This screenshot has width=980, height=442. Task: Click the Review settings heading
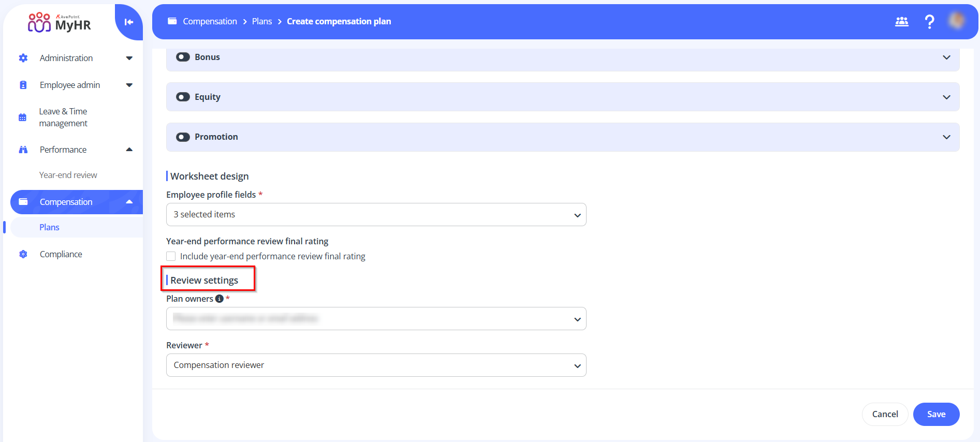click(204, 280)
